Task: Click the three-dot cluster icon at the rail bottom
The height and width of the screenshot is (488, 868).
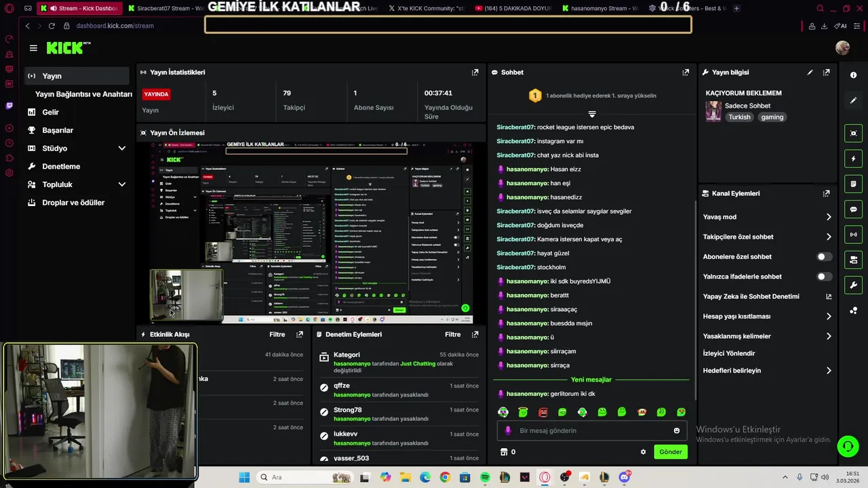Action: click(x=853, y=310)
